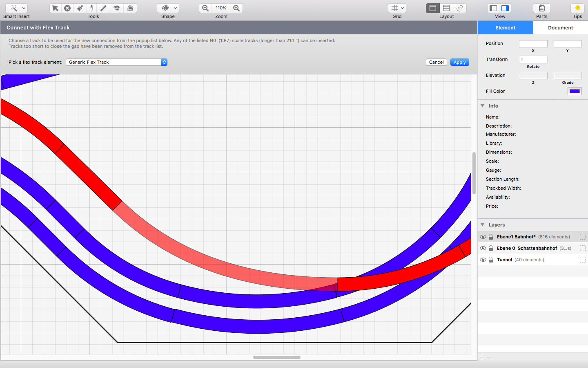Viewport: 588px width, 368px height.
Task: Zoom in with the plus magnifier
Action: point(236,8)
